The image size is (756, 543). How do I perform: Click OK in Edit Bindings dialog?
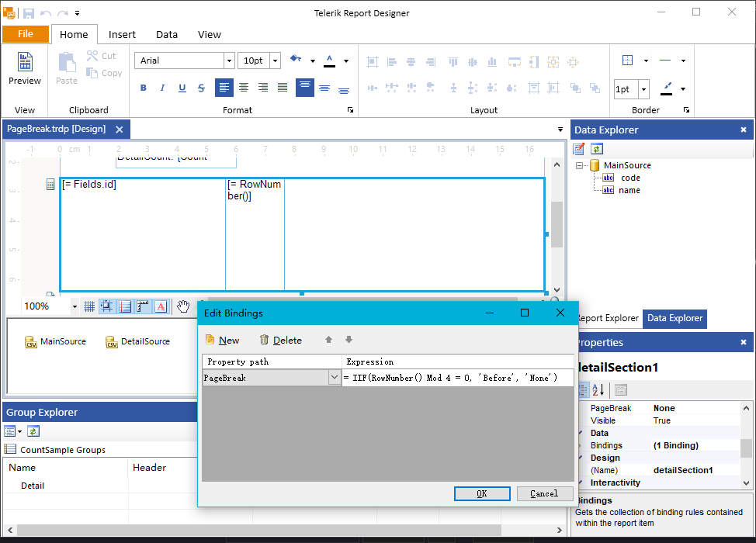(482, 493)
